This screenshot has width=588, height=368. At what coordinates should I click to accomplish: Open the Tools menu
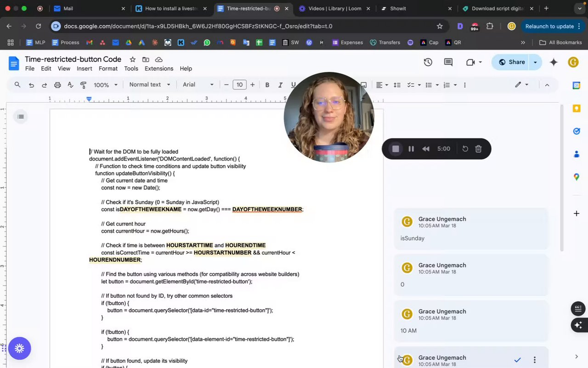[x=131, y=69]
